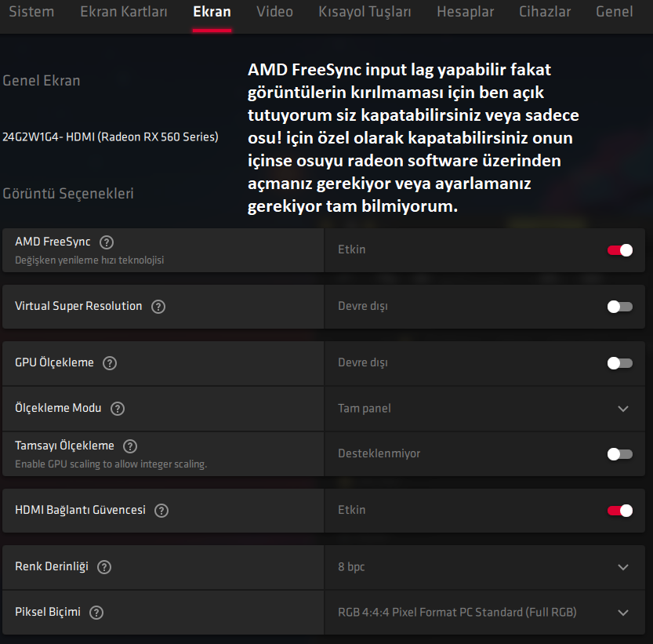653x644 pixels.
Task: Click the Virtual Super Resolution help icon
Action: click(158, 307)
